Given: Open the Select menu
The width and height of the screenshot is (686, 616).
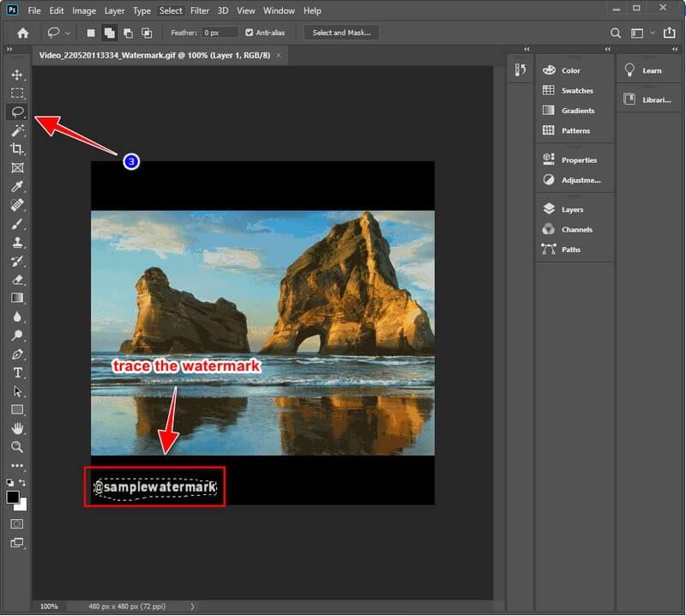Looking at the screenshot, I should tap(171, 10).
